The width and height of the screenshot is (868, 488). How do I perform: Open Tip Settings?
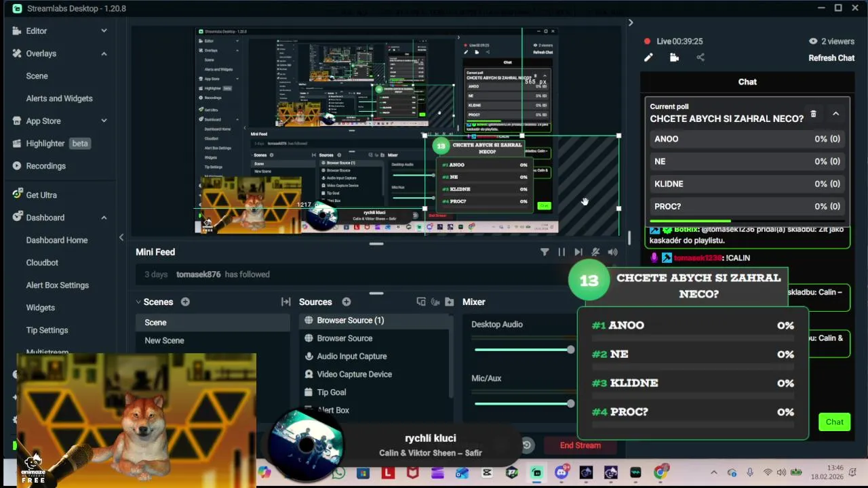pos(47,330)
